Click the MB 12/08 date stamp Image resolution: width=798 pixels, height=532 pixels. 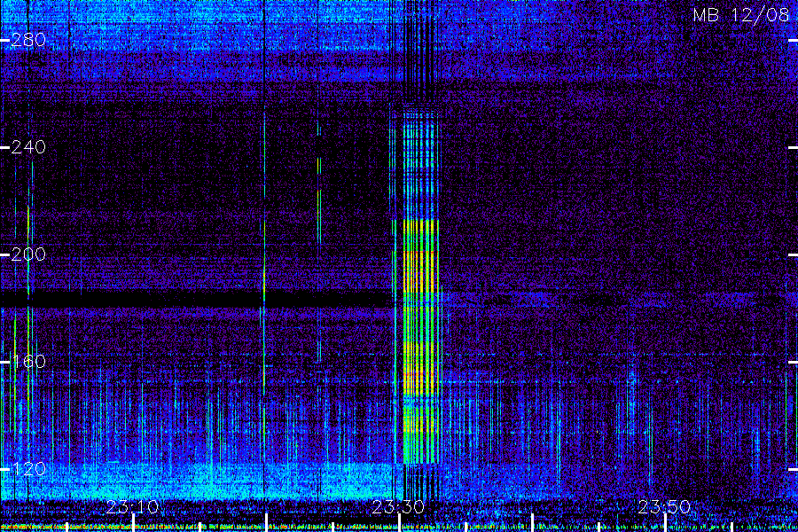[741, 15]
